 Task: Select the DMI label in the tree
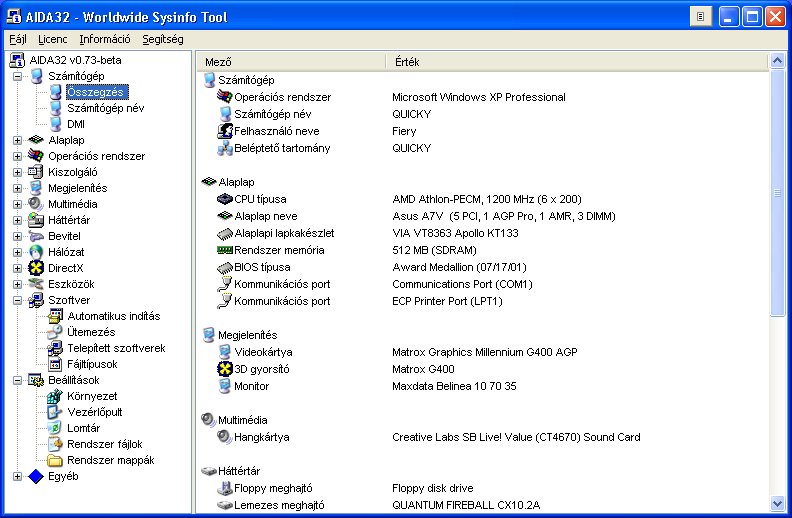coord(76,124)
